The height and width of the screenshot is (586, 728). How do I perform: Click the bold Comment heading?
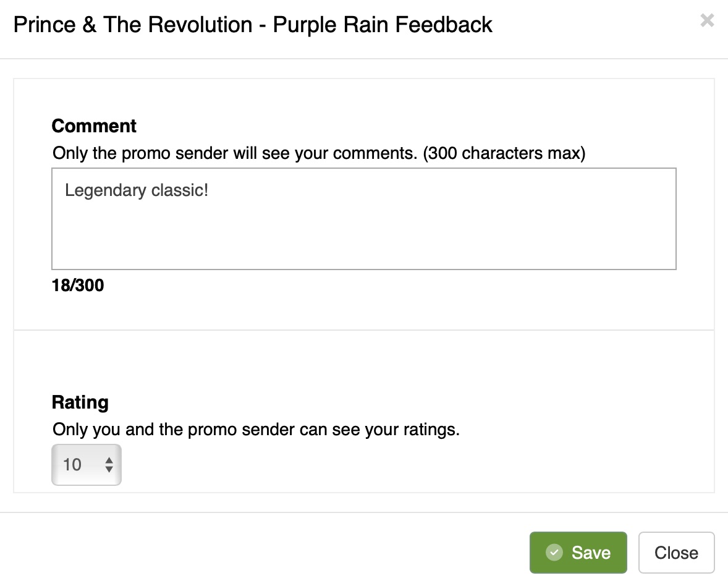[94, 126]
